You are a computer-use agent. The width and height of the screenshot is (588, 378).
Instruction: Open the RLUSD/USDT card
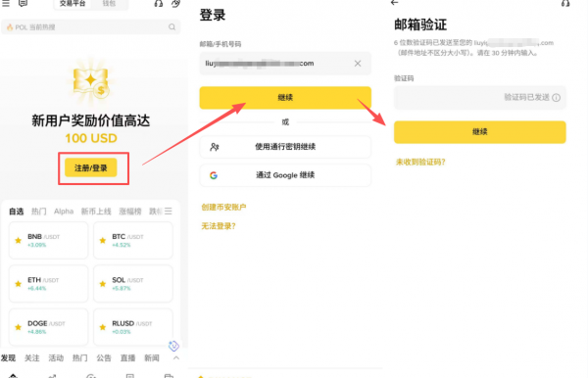click(132, 327)
